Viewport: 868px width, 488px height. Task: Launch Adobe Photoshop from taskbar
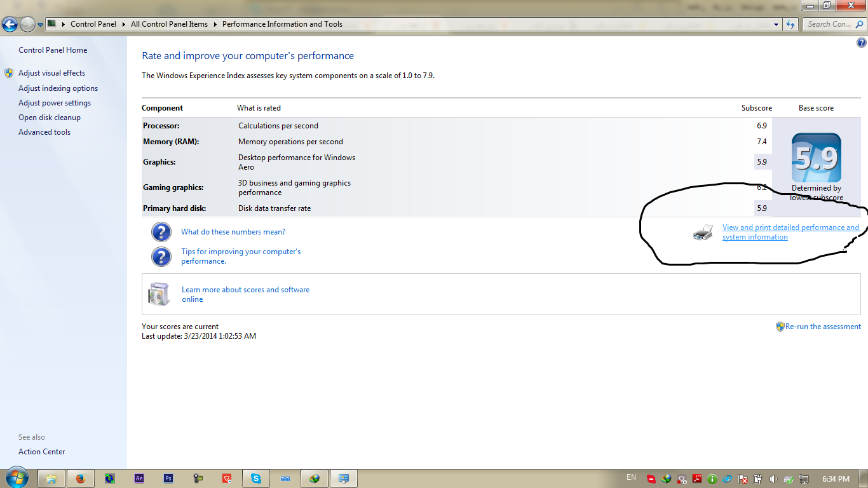point(168,478)
